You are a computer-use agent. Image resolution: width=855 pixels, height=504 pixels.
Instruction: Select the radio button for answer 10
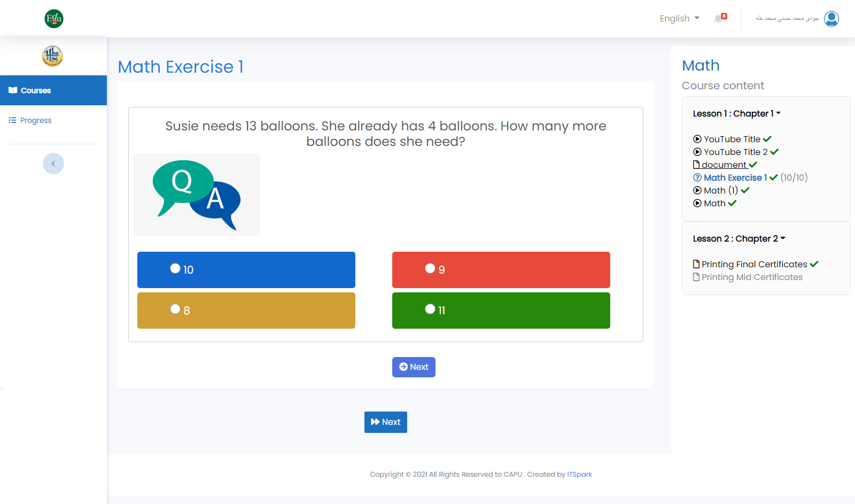(175, 268)
